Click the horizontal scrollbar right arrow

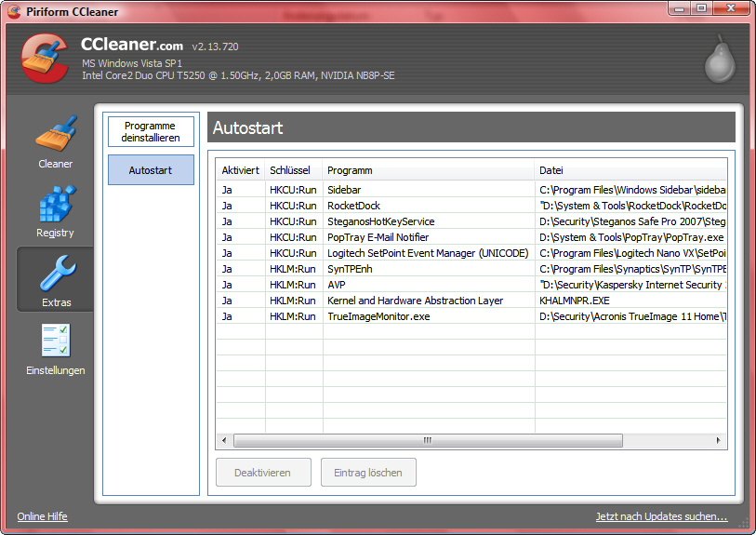719,440
